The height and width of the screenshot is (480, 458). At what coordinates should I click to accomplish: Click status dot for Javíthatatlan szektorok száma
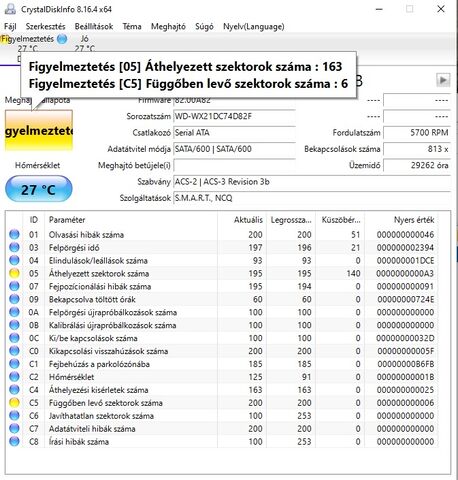tap(14, 416)
